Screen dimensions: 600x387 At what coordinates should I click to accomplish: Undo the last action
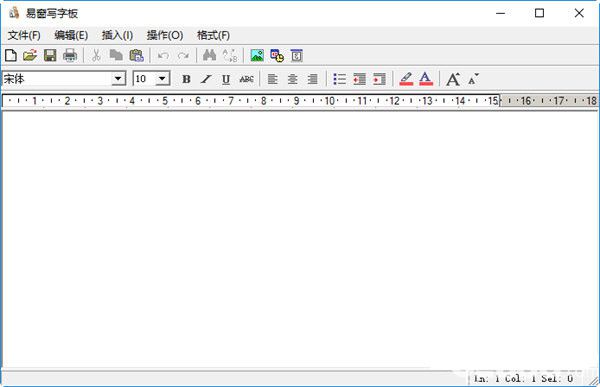coord(163,56)
